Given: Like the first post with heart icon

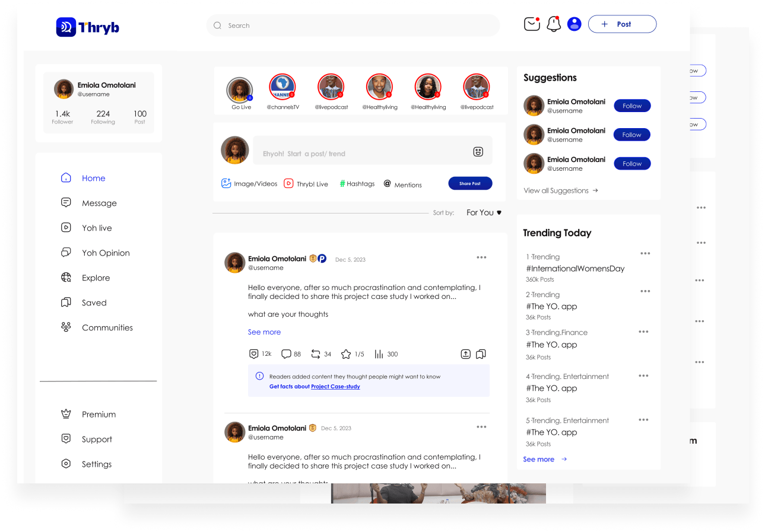Looking at the screenshot, I should (x=254, y=354).
